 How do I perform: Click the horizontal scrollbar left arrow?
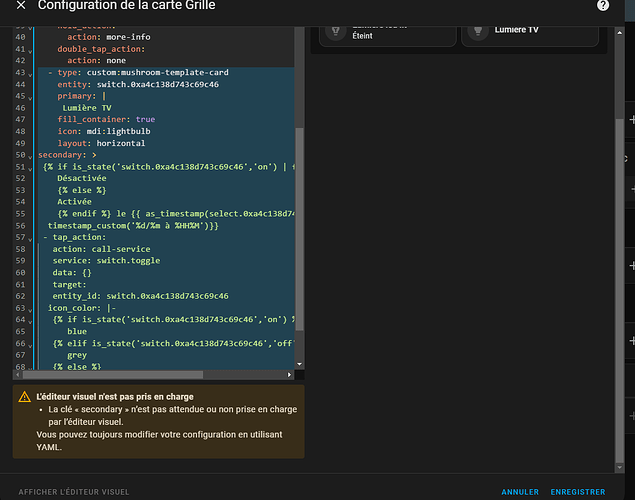[x=17, y=375]
